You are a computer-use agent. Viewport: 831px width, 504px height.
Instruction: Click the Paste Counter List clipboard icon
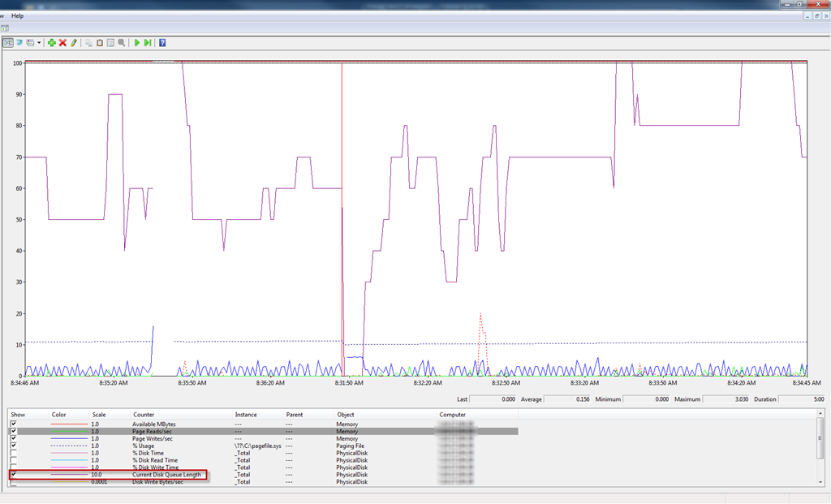tap(100, 42)
